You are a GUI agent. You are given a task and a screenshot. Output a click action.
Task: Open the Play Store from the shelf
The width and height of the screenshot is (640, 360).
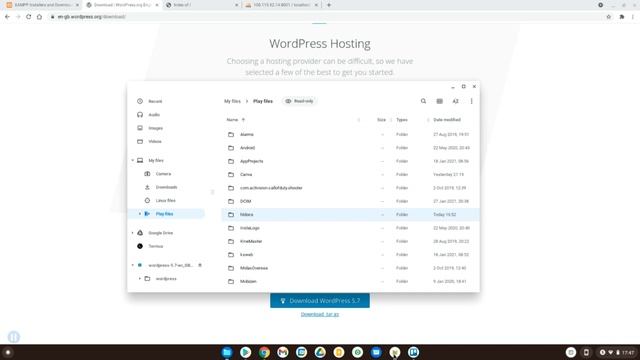(246, 352)
